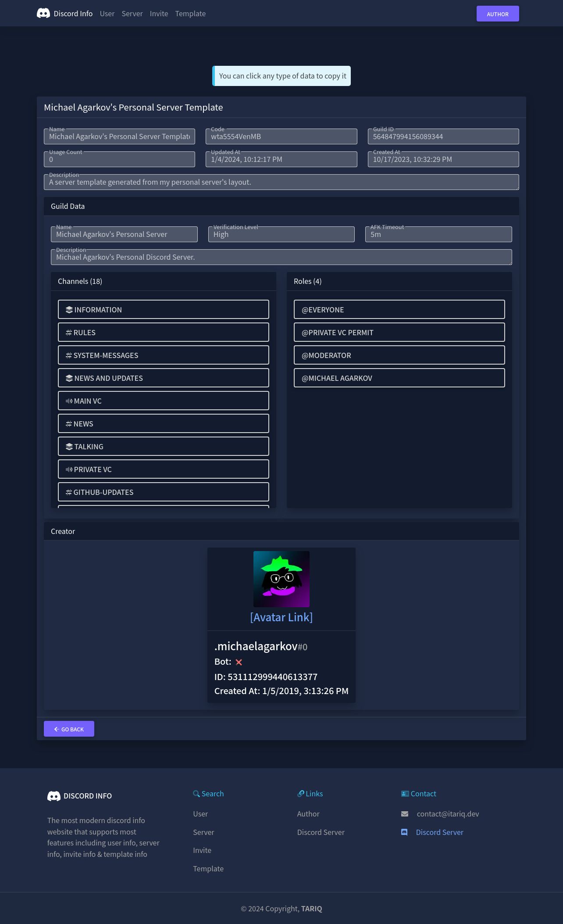Screen dimensions: 563x924
Task: Copy the Guild ID field value
Action: coord(443,136)
